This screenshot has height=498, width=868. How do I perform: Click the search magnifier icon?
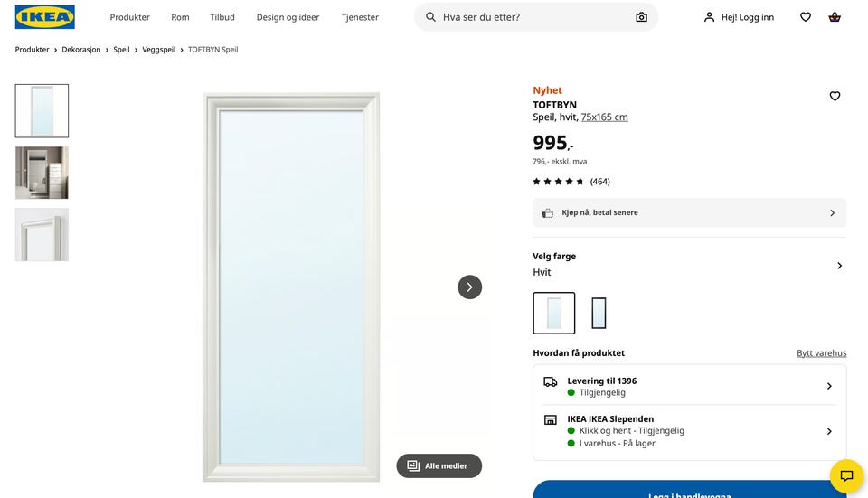point(430,17)
